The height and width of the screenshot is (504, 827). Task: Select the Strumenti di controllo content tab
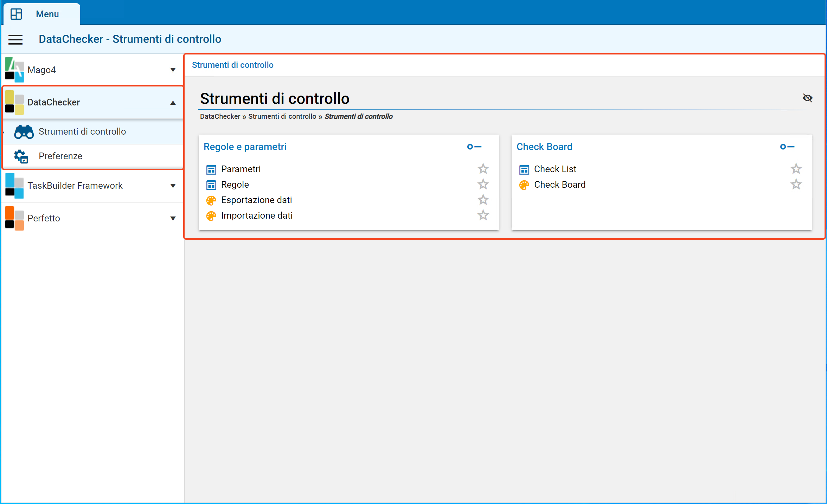coord(233,65)
